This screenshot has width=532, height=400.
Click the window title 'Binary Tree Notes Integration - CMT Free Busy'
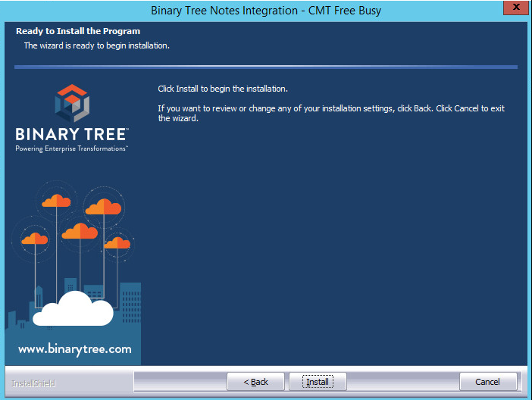(266, 11)
